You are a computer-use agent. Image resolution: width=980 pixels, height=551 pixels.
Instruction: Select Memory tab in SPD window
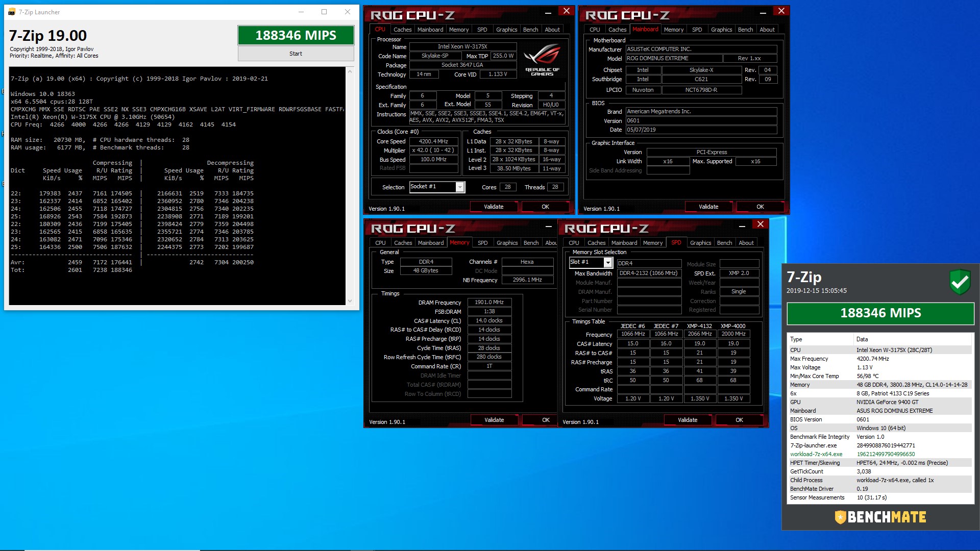653,243
